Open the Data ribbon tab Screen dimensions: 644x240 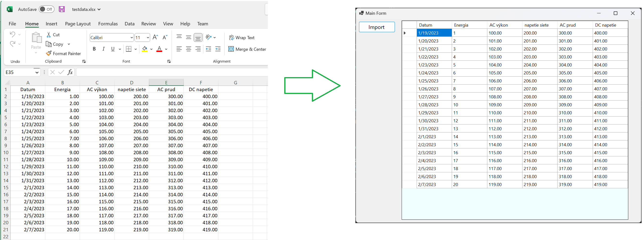pyautogui.click(x=130, y=24)
